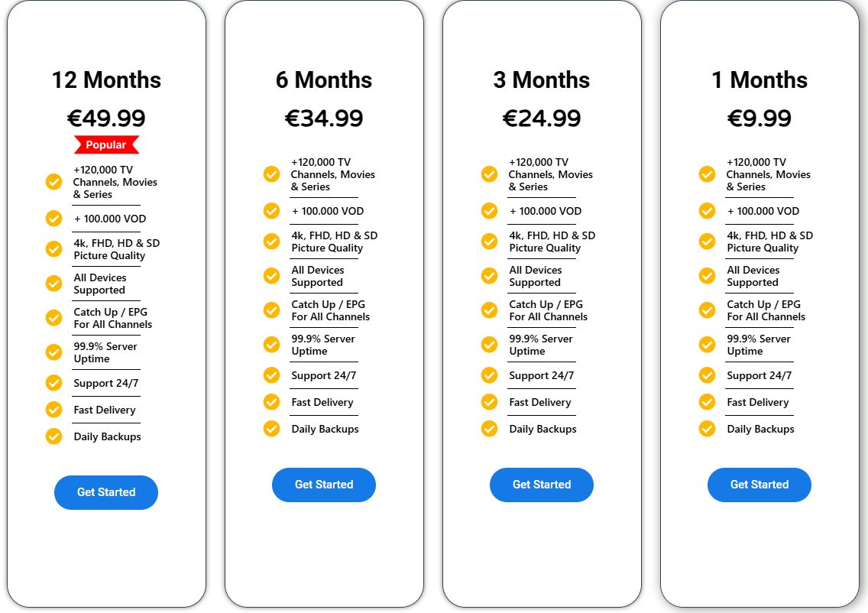Click Get Started under 3 Months plan
The height and width of the screenshot is (613, 868).
click(x=542, y=485)
